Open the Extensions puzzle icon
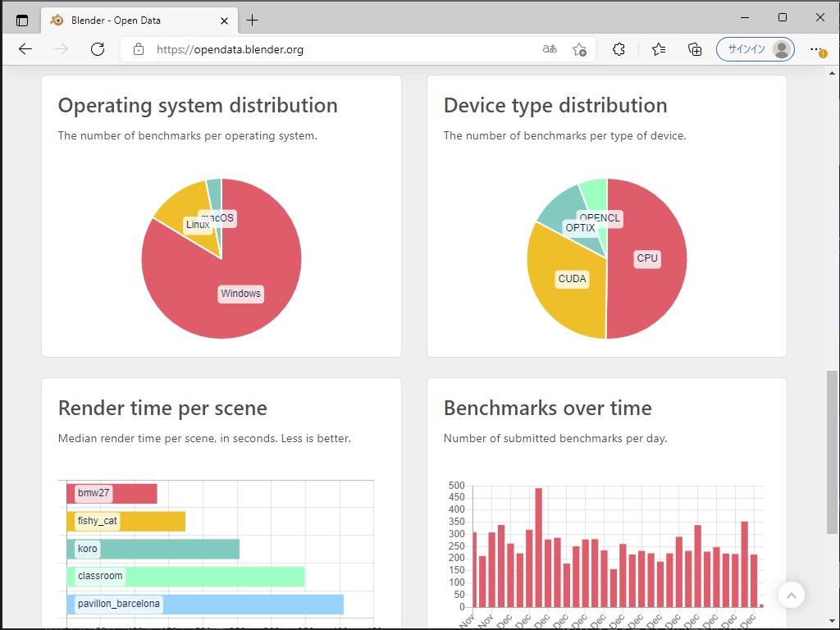This screenshot has width=840, height=630. pyautogui.click(x=619, y=49)
